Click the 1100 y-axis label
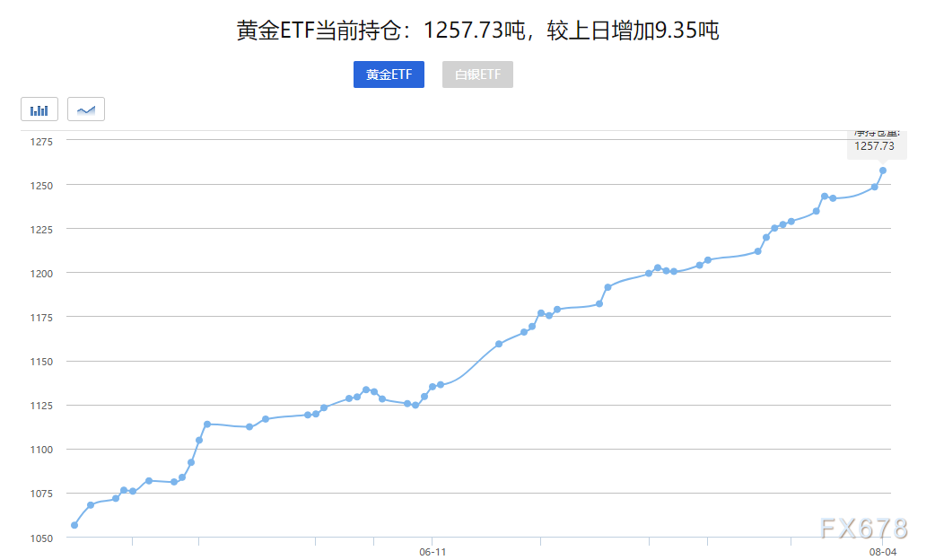This screenshot has width=935, height=560. pyautogui.click(x=42, y=450)
